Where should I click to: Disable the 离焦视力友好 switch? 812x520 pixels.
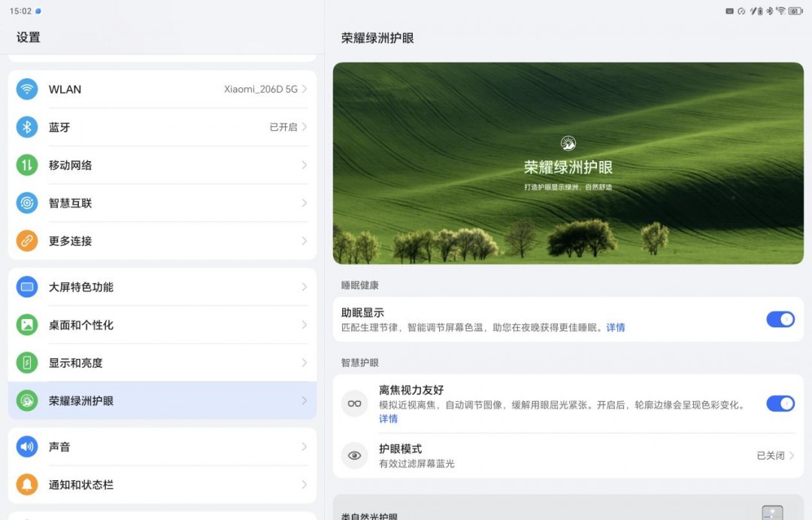[x=780, y=403]
